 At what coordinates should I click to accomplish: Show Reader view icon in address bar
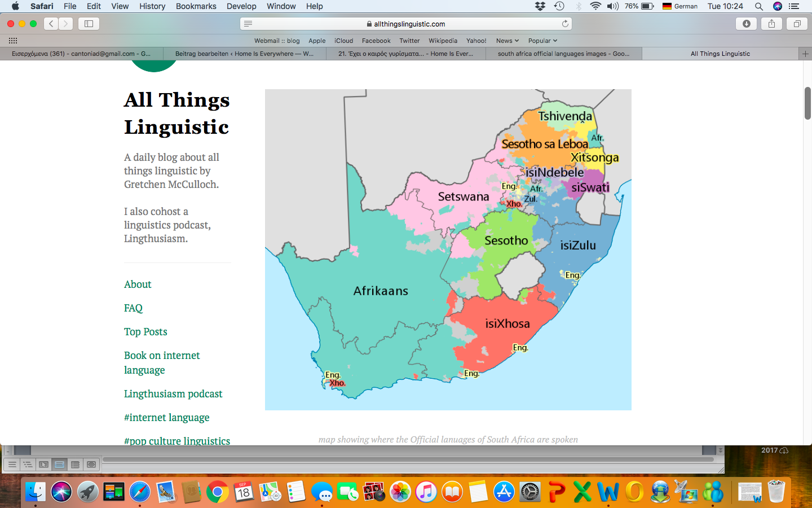(248, 24)
